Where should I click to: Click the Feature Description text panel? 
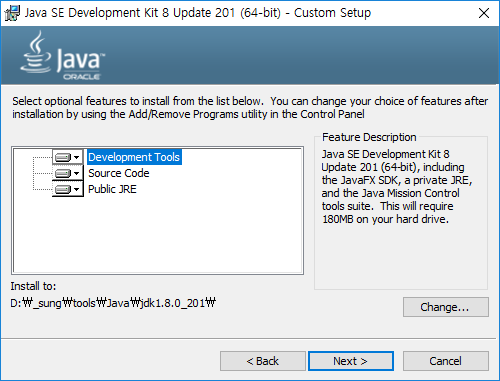coord(397,187)
